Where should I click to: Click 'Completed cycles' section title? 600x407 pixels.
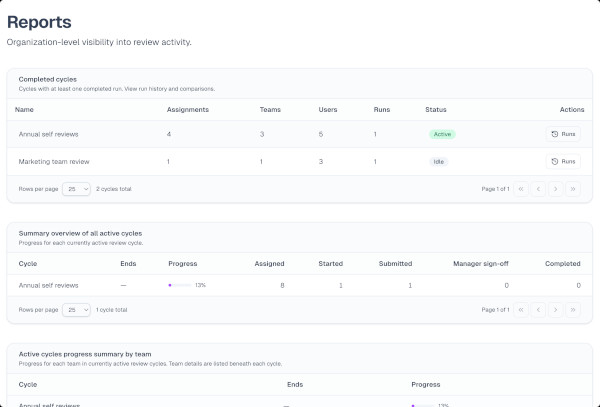pyautogui.click(x=47, y=79)
